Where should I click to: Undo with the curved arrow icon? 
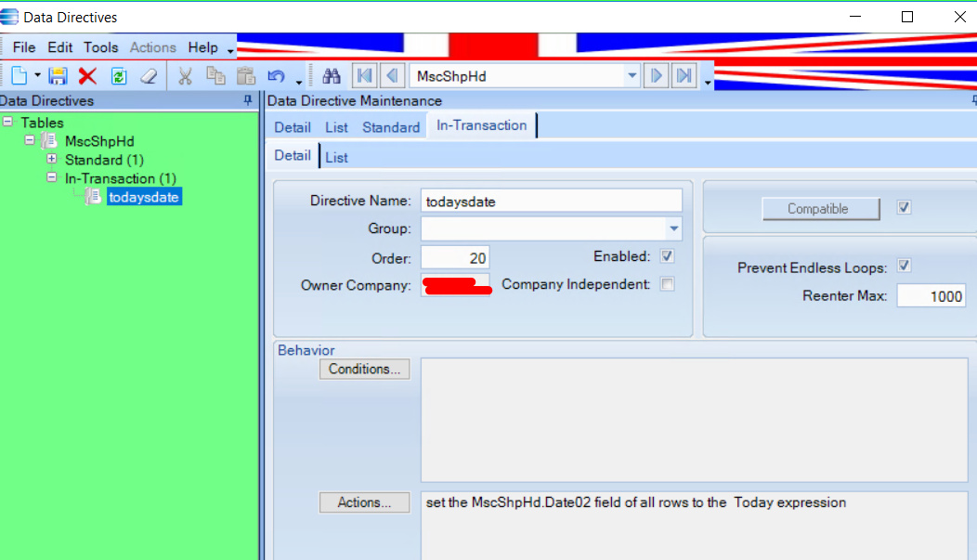276,76
